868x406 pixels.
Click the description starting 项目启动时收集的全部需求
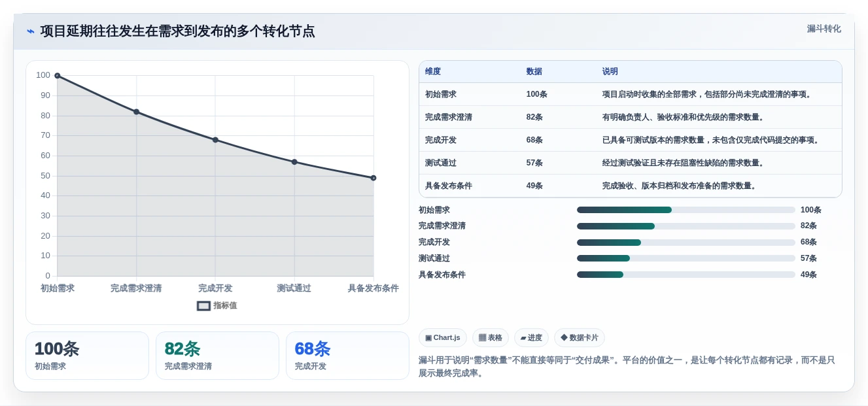click(x=707, y=94)
